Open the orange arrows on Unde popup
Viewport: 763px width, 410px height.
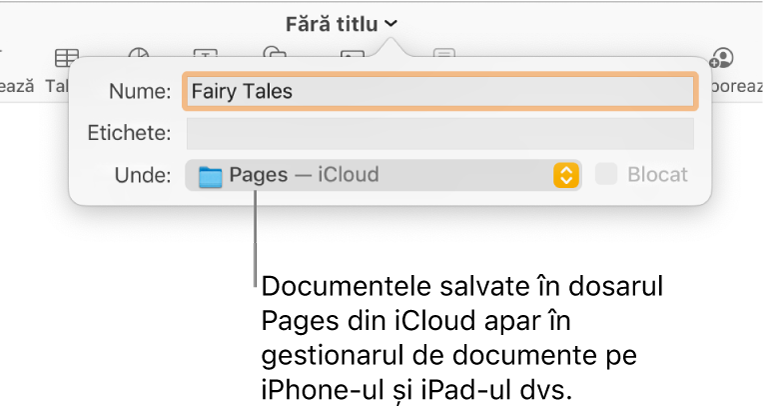(x=566, y=175)
